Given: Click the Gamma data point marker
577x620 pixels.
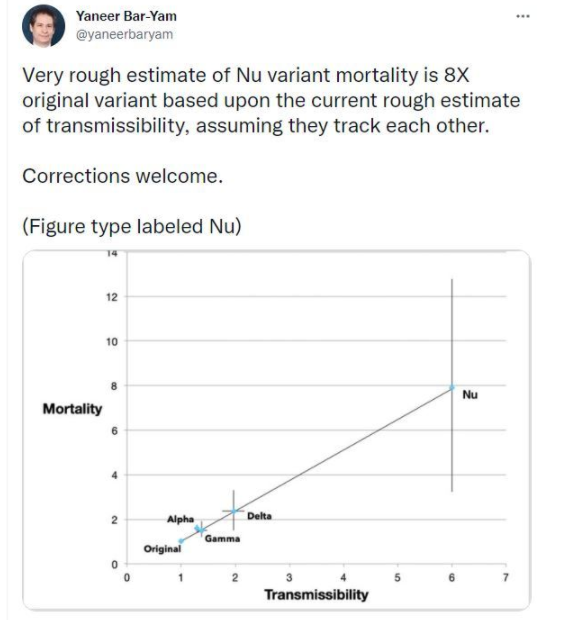Looking at the screenshot, I should click(x=202, y=530).
